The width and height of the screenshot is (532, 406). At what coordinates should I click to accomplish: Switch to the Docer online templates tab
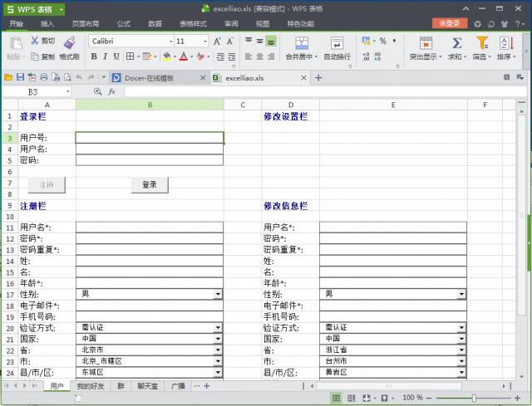tap(159, 78)
